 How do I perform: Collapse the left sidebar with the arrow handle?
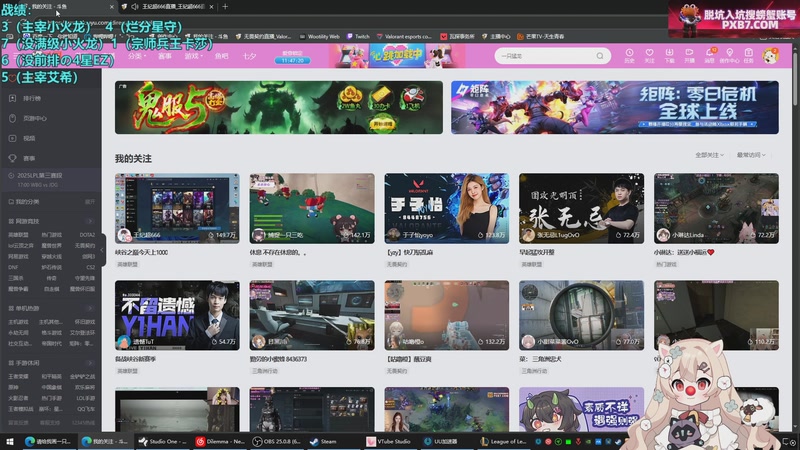tap(102, 250)
